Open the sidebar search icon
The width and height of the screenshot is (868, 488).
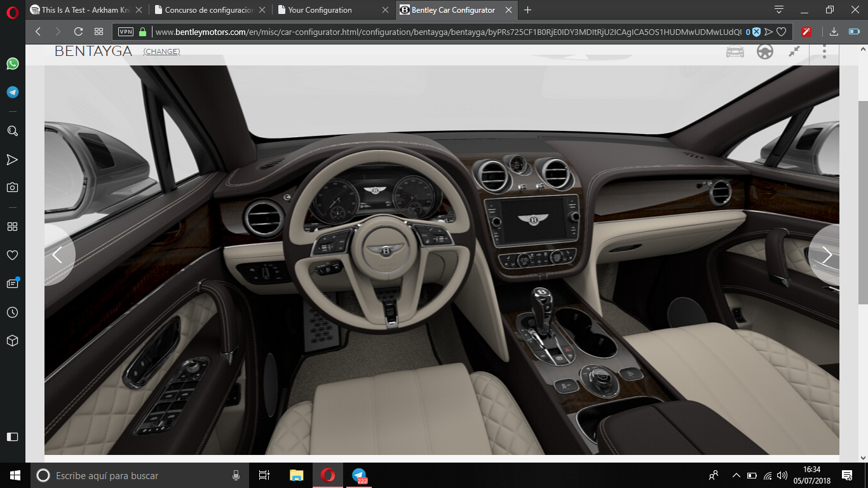click(12, 131)
